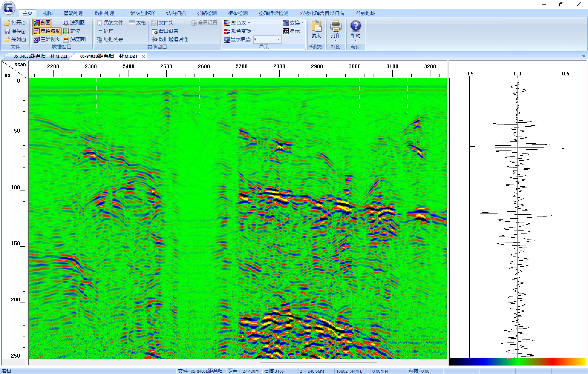Open 我的文件 panel
The width and height of the screenshot is (588, 374).
click(110, 23)
